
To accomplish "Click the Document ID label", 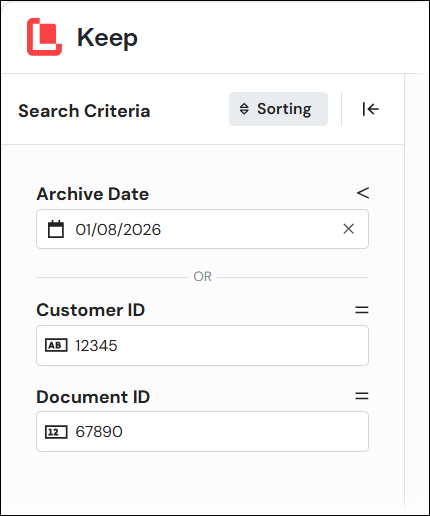I will (x=93, y=397).
